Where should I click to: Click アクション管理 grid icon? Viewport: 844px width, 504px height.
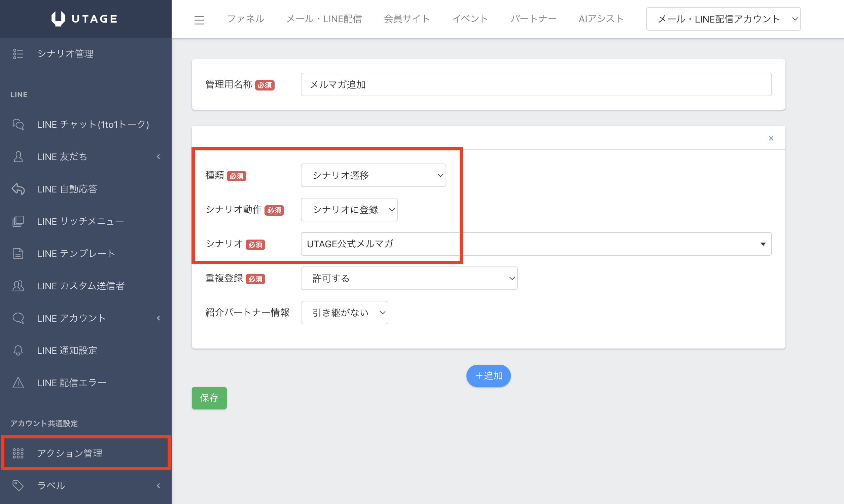tap(18, 453)
